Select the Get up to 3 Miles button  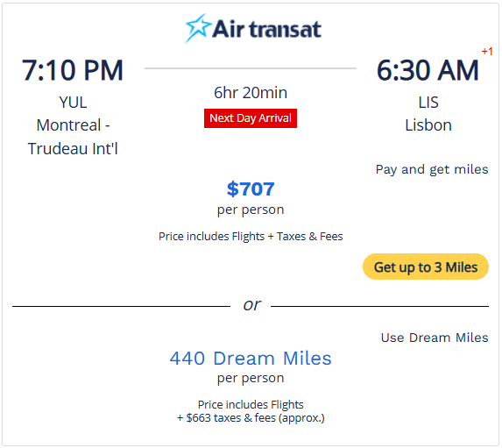click(426, 267)
